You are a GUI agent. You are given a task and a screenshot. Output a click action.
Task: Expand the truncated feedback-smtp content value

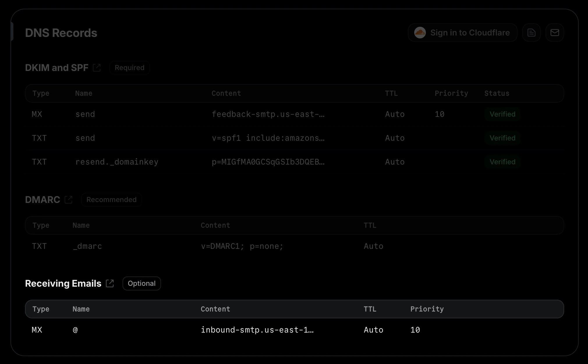(x=268, y=114)
